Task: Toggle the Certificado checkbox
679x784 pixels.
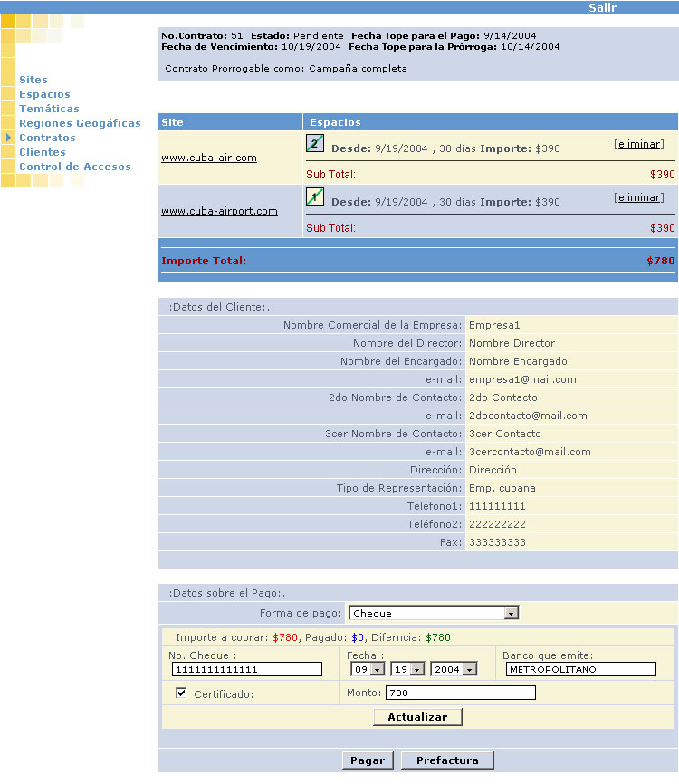Action: 181,693
